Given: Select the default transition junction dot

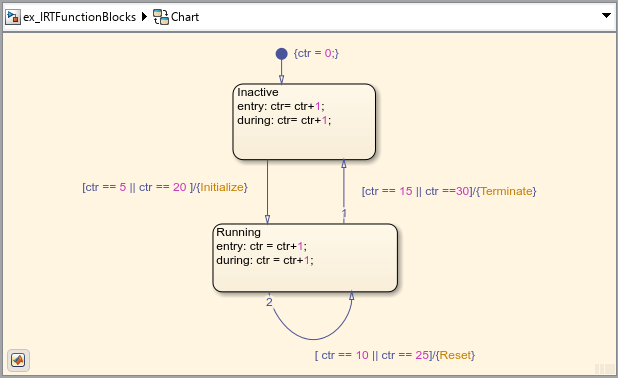Looking at the screenshot, I should tap(281, 54).
